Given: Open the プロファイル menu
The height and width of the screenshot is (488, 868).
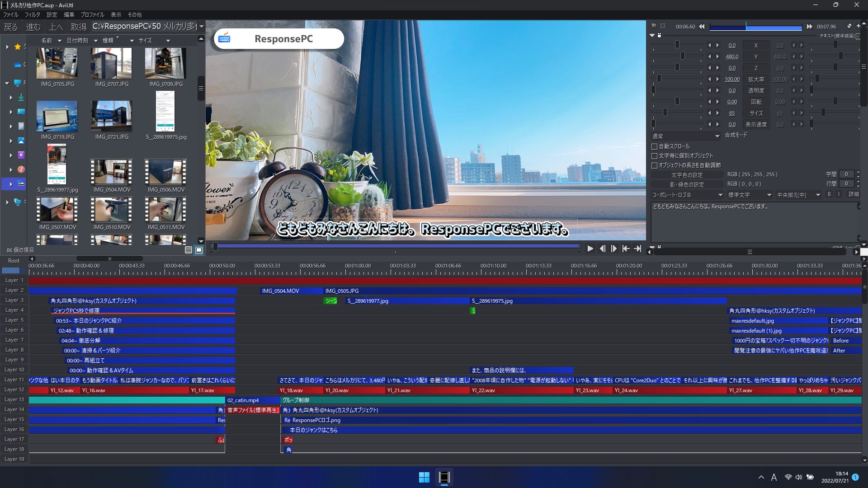Looking at the screenshot, I should point(92,14).
